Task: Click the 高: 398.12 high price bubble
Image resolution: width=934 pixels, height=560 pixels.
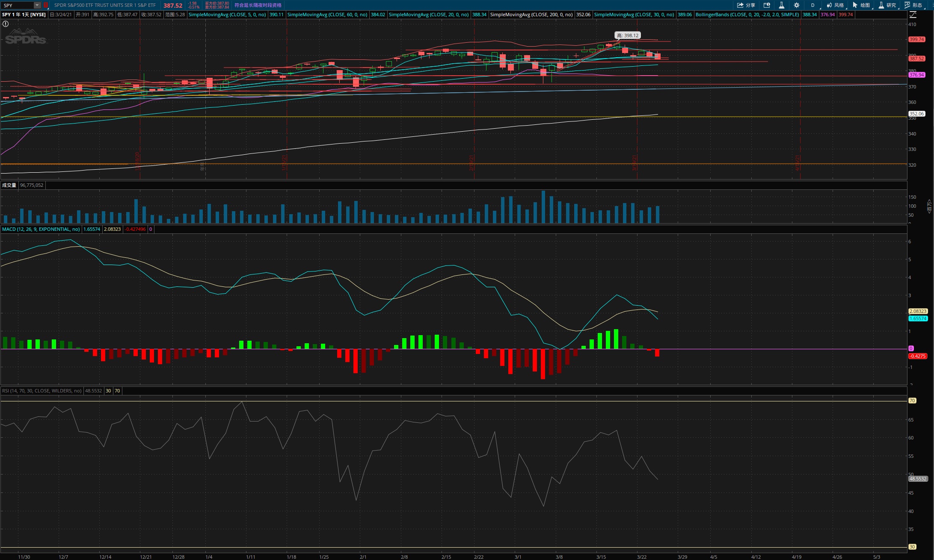Action: click(x=628, y=35)
